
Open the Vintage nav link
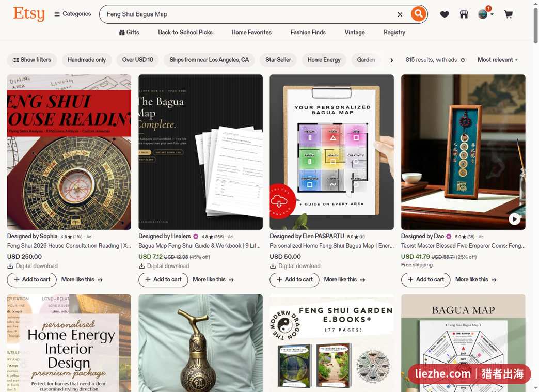[x=354, y=32]
